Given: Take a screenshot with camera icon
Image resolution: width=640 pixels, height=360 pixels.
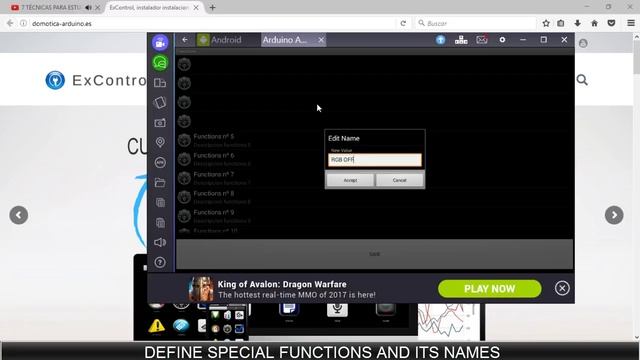Looking at the screenshot, I should (160, 122).
